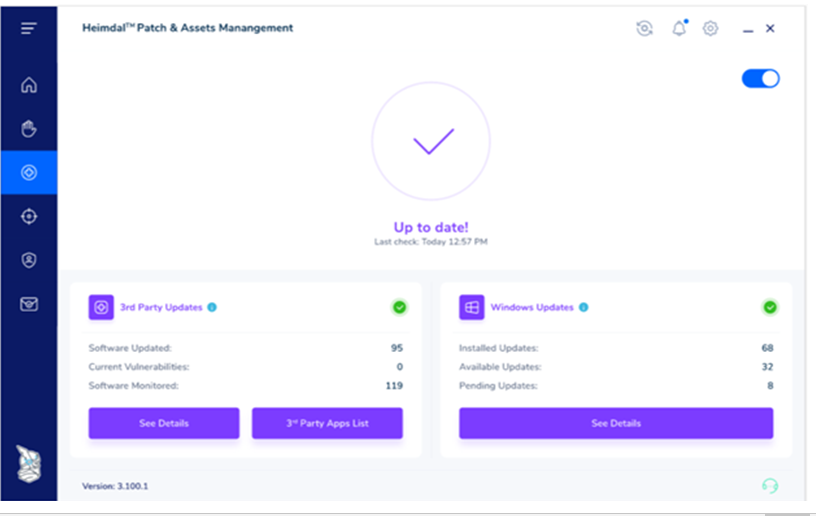This screenshot has height=516, width=816.
Task: Click the Heimdal logo at sidebar bottom
Action: [29, 464]
